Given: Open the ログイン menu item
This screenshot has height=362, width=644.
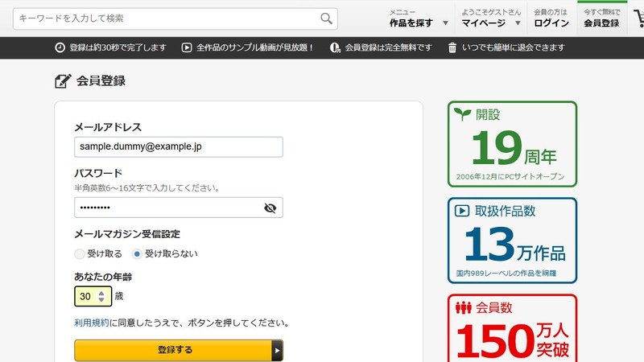Looking at the screenshot, I should [551, 19].
